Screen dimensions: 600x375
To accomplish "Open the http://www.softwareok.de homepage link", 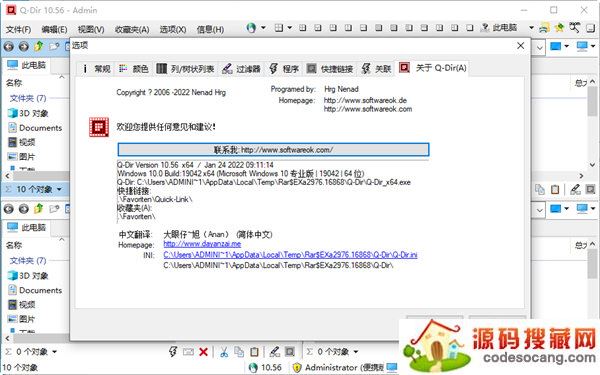I will click(365, 100).
